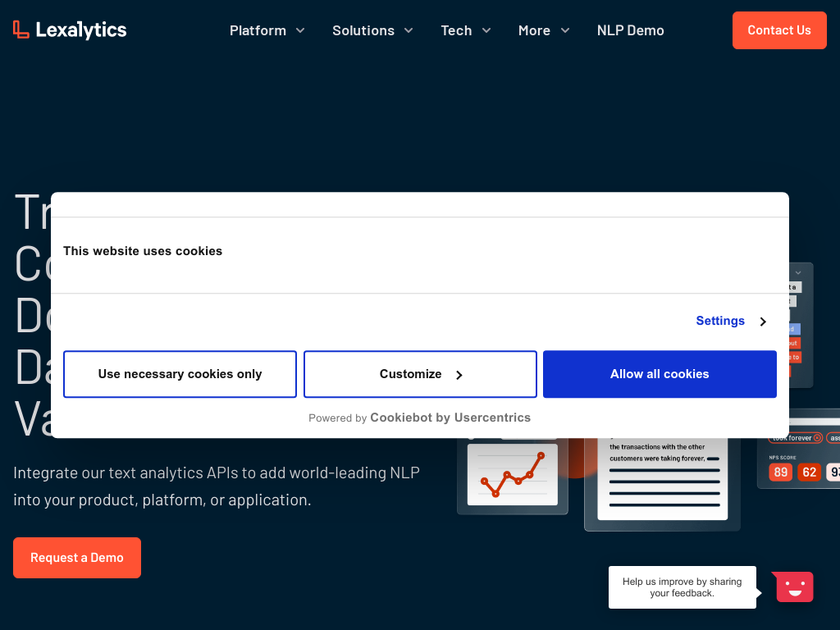
Task: Click the feedback tooltip message
Action: [682, 587]
